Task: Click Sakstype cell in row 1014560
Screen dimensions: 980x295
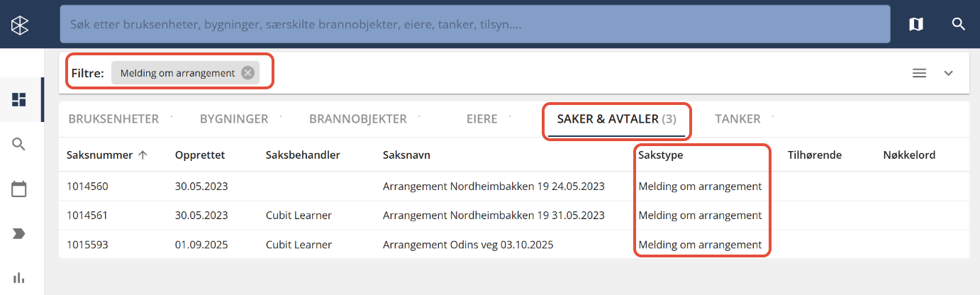Action: pyautogui.click(x=700, y=187)
